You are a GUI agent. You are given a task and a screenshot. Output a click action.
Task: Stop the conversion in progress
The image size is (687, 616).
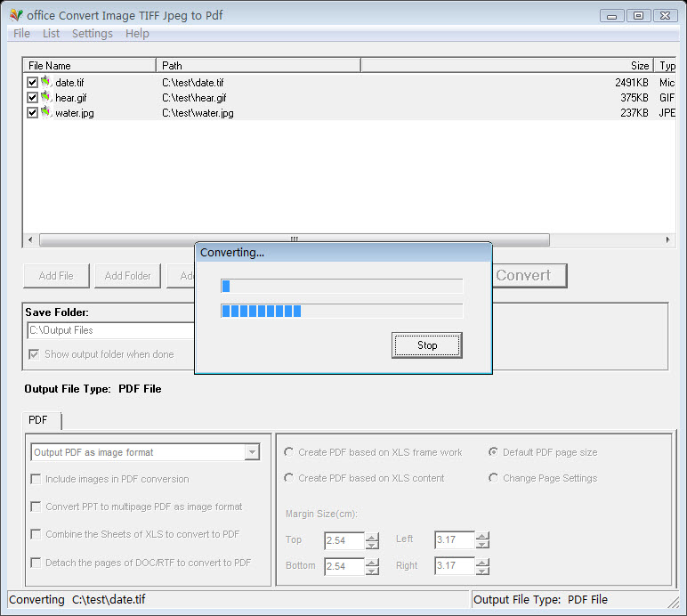pos(426,345)
